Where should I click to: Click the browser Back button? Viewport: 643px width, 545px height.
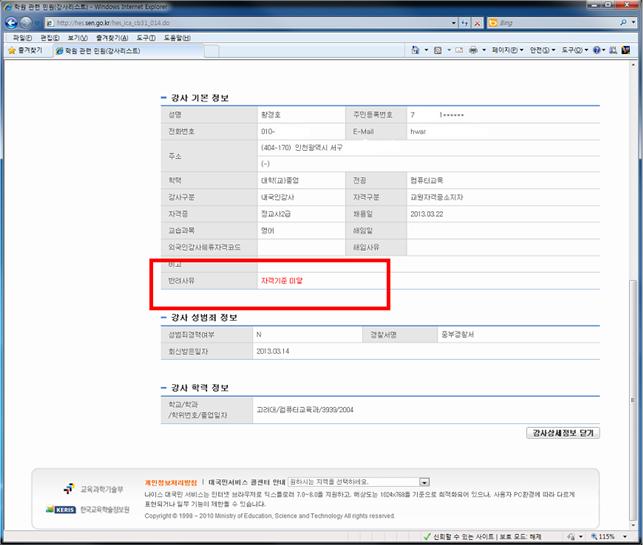coord(13,22)
